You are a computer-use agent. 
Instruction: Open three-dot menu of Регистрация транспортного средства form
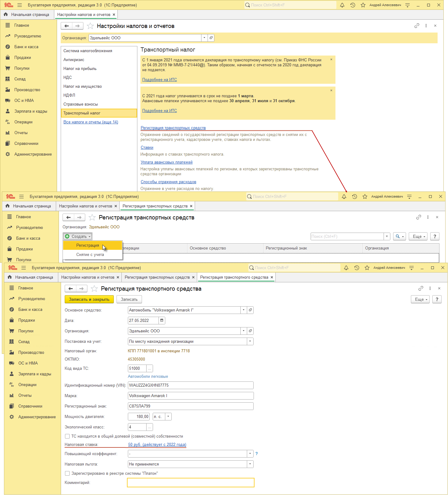click(430, 288)
